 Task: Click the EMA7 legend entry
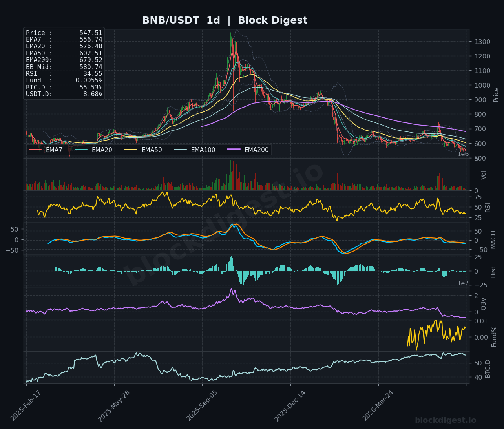pos(46,150)
